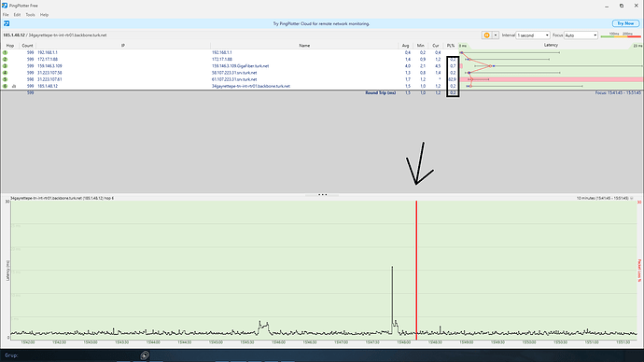Image resolution: width=644 pixels, height=362 pixels.
Task: Click the panel splitter dots above graph
Action: (x=322, y=195)
